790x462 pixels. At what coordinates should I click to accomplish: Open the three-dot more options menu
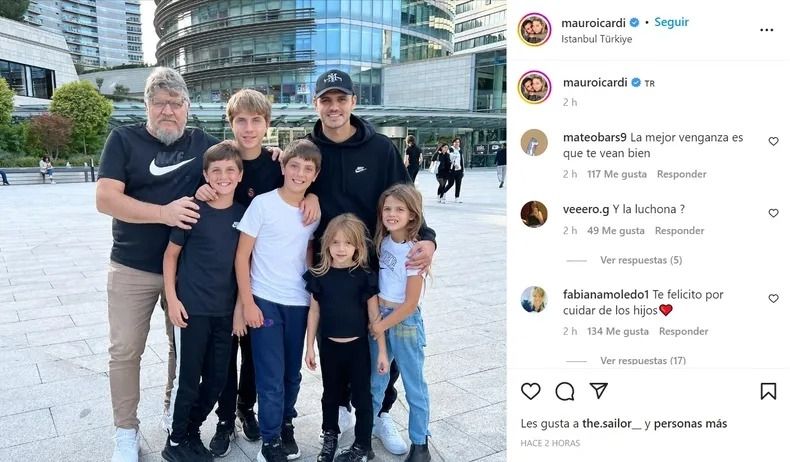pyautogui.click(x=766, y=30)
